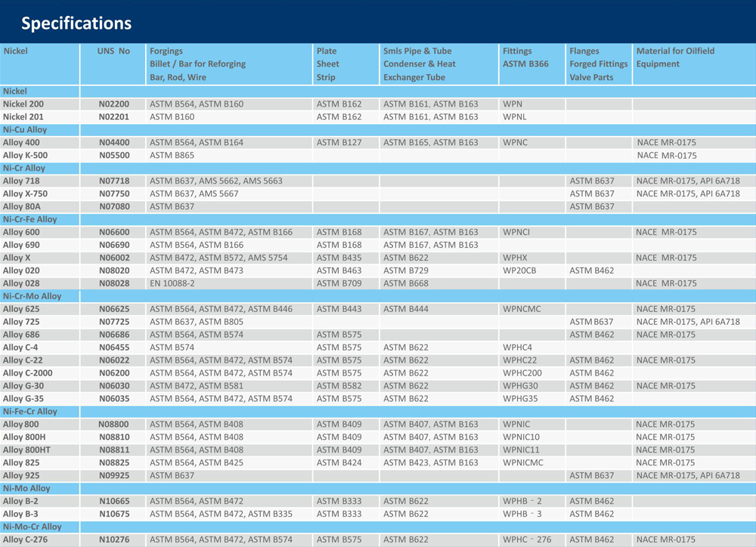Click UNS number N08800
Image resolution: width=756 pixels, height=547 pixels.
point(114,425)
